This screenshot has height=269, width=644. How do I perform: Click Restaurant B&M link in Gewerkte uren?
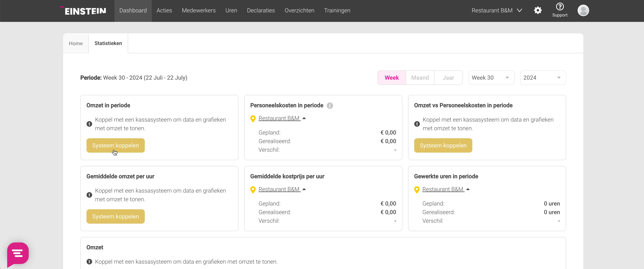443,189
